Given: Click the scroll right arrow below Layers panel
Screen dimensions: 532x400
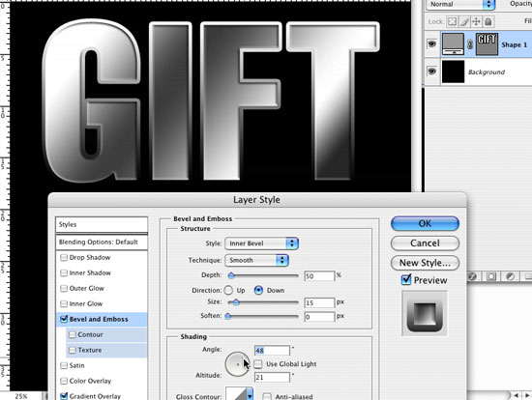Looking at the screenshot, I should pyautogui.click(x=527, y=395).
